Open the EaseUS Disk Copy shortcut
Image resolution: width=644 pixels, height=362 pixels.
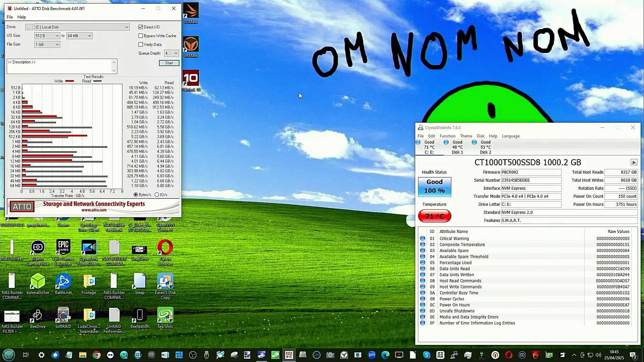click(165, 287)
